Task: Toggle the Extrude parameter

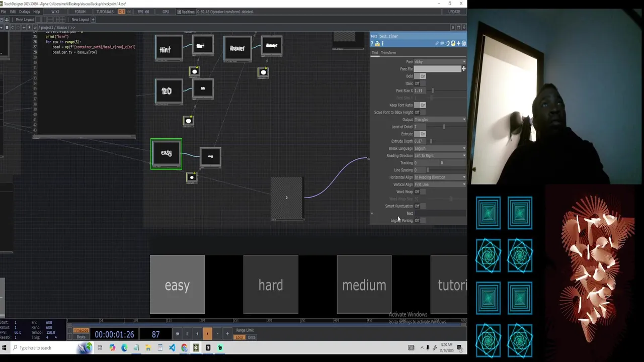Action: pyautogui.click(x=420, y=134)
